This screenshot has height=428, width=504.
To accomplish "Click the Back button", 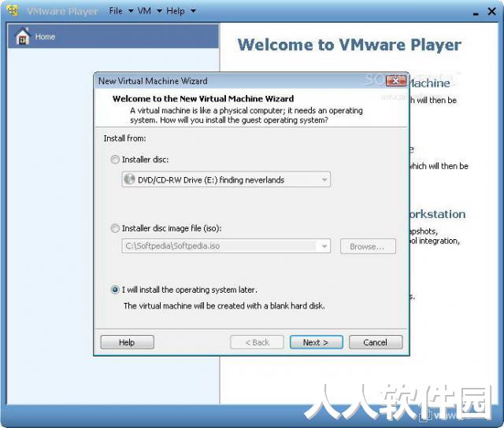I will pyautogui.click(x=257, y=342).
